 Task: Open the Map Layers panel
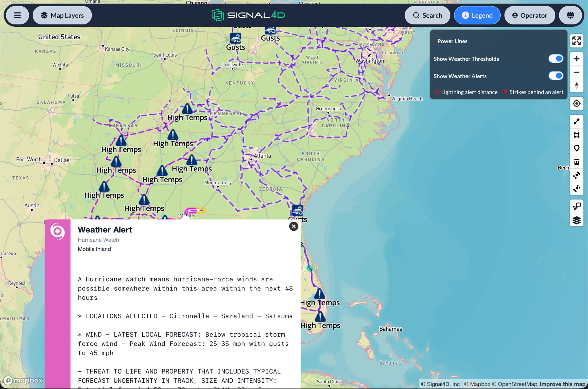(62, 15)
